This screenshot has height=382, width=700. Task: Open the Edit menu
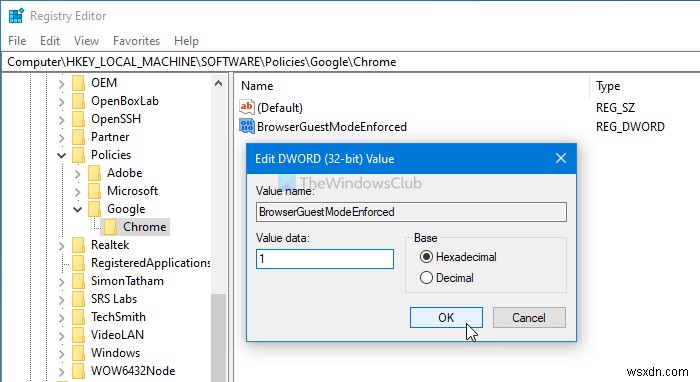tap(50, 41)
